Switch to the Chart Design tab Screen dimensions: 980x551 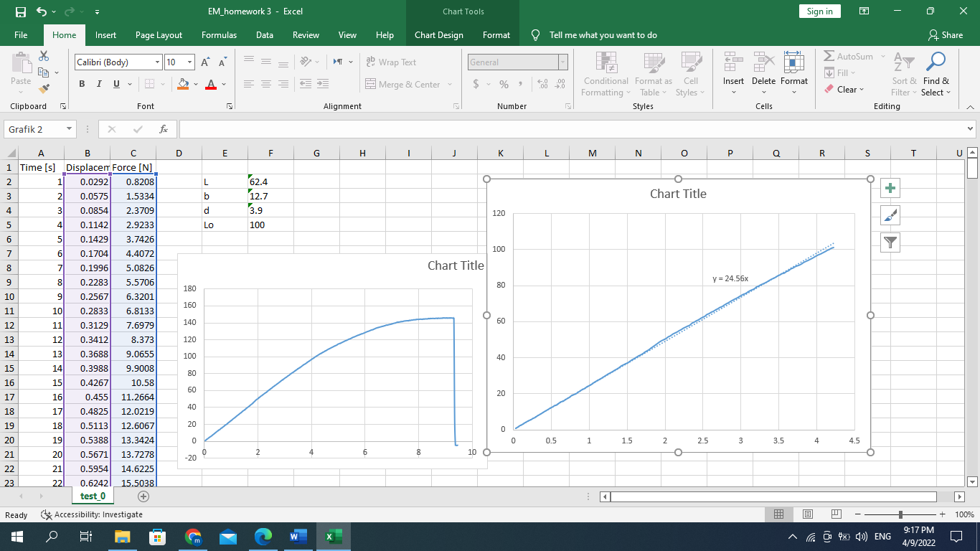(x=440, y=34)
